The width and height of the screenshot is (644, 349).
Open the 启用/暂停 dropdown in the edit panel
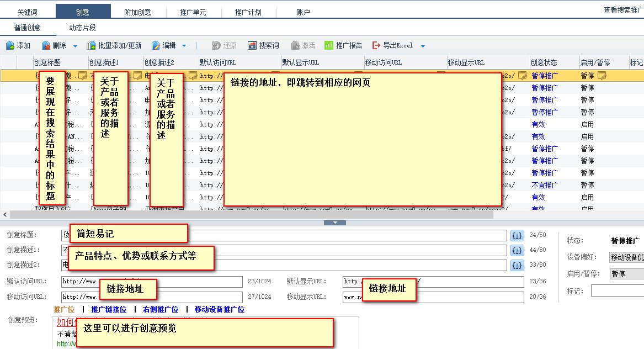click(x=627, y=274)
